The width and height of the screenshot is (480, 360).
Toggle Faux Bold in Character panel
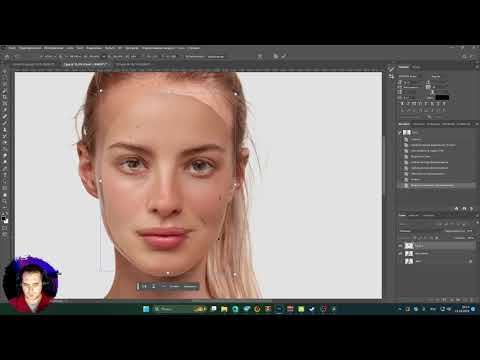coord(403,104)
